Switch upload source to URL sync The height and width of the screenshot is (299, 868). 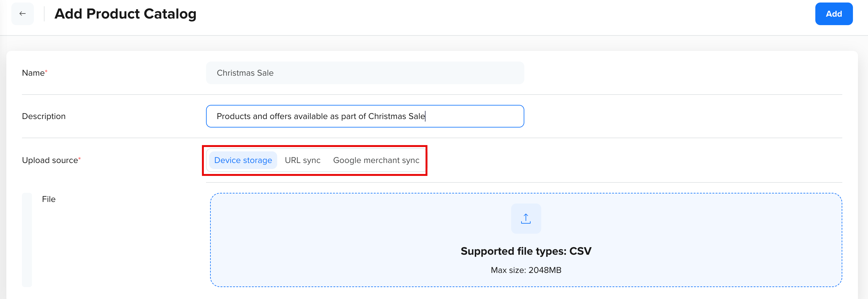pyautogui.click(x=303, y=160)
